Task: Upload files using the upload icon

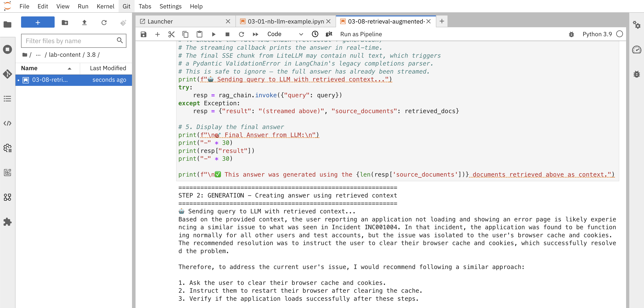Action: click(x=84, y=23)
